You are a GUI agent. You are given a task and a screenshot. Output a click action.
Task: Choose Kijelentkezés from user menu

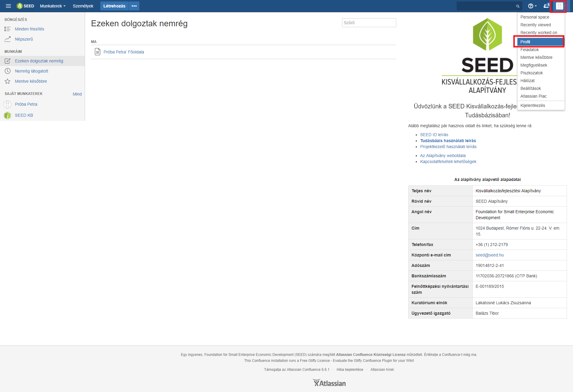pyautogui.click(x=532, y=105)
